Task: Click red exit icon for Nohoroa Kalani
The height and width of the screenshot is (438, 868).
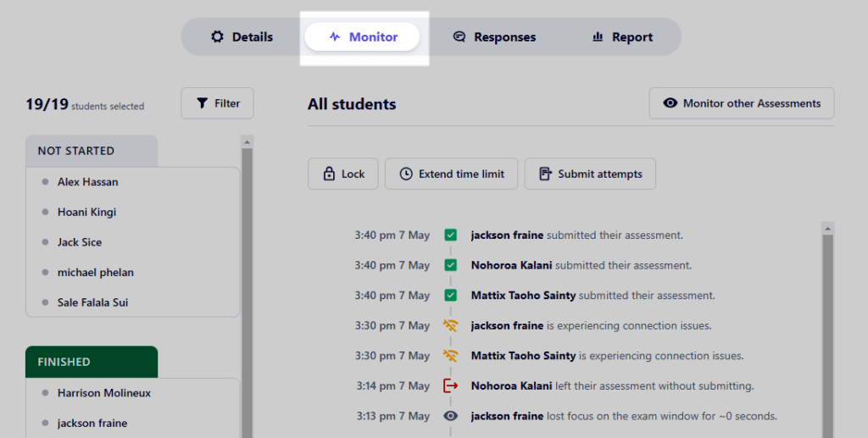Action: pos(451,386)
